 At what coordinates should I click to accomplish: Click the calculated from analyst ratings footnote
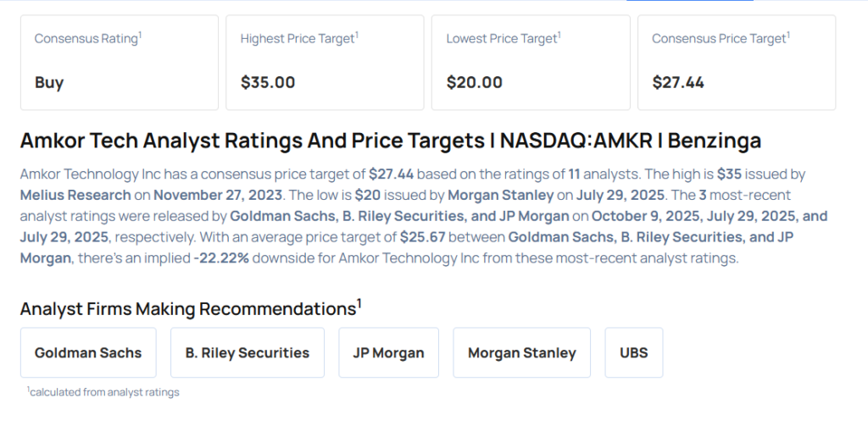(103, 392)
